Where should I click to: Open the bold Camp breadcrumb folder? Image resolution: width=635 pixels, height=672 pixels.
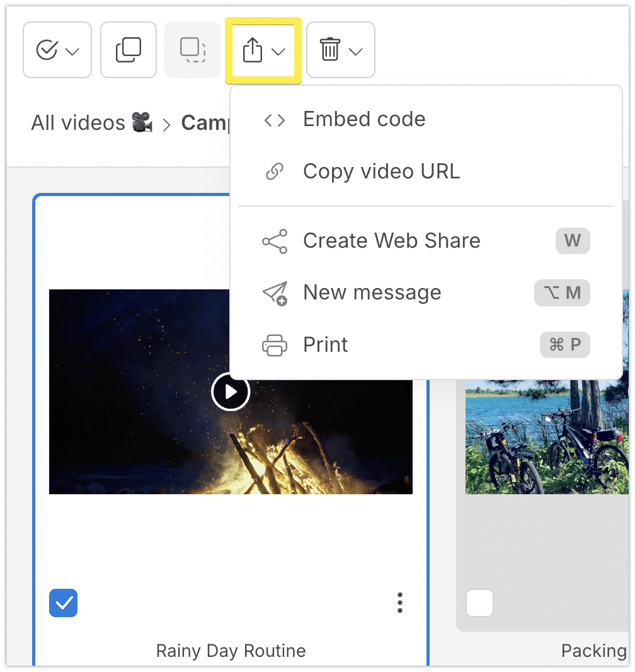(203, 122)
